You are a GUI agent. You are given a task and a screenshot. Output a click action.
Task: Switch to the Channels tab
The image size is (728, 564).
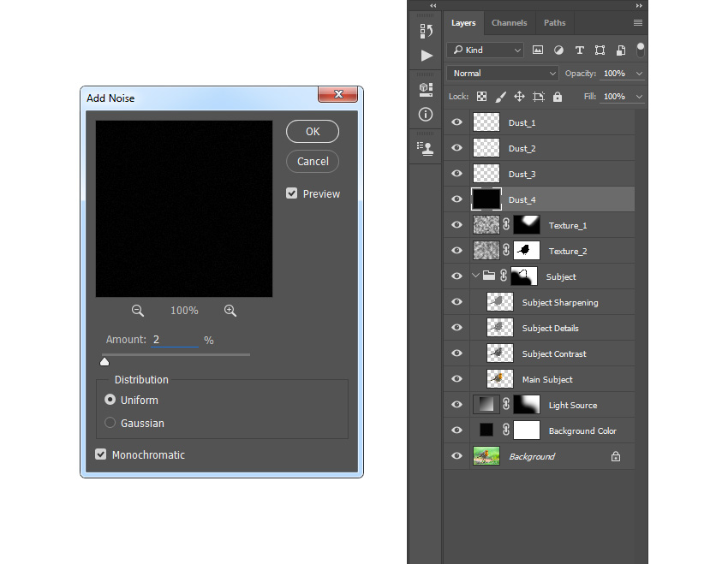click(x=510, y=23)
